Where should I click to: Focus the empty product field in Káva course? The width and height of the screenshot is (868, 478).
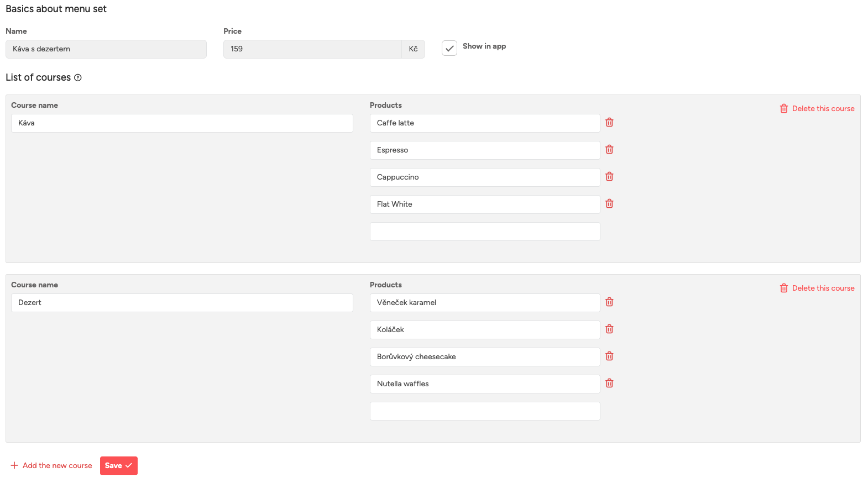(x=485, y=232)
